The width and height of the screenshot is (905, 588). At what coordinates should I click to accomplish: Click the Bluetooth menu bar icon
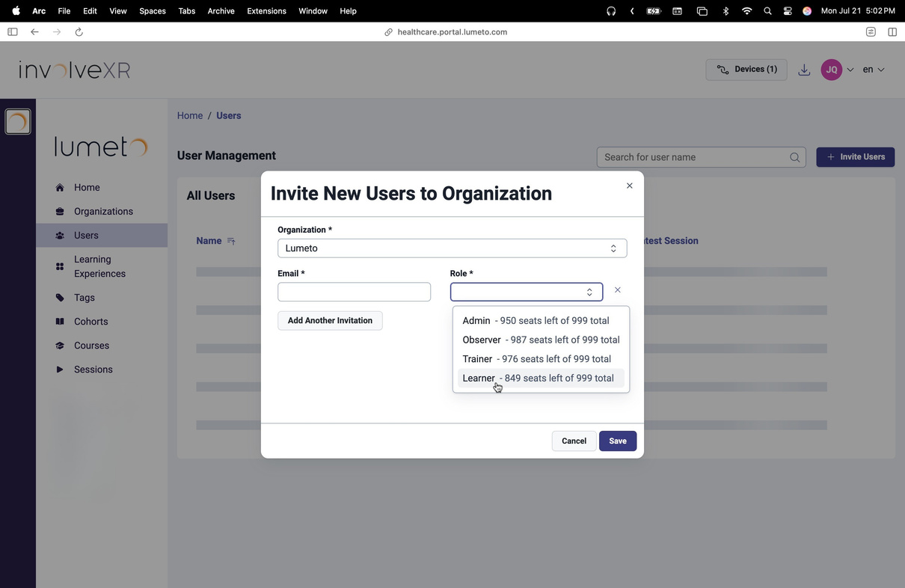[x=725, y=11]
